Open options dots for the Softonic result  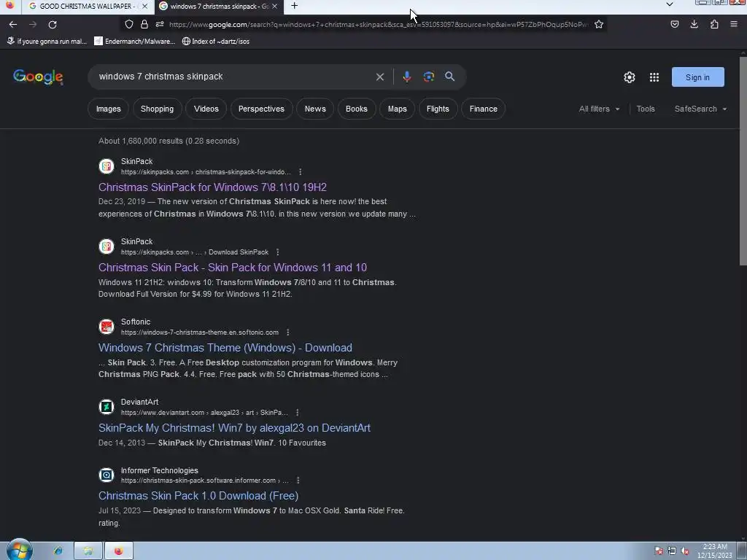(x=287, y=332)
